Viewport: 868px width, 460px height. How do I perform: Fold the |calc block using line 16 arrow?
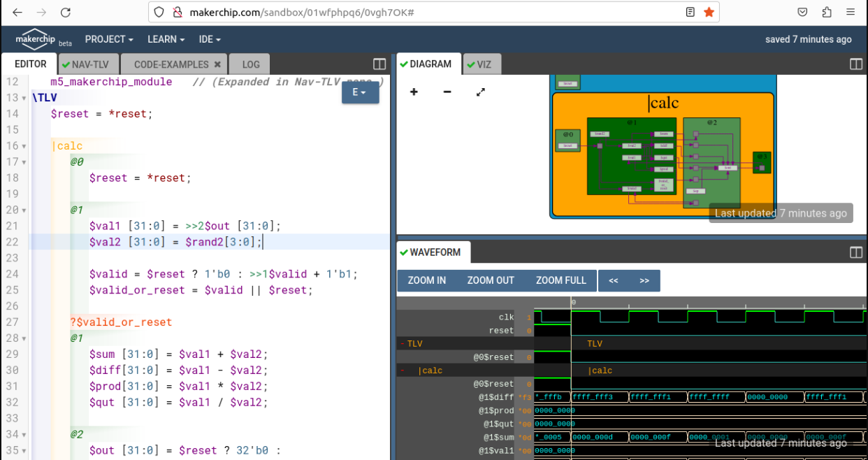click(x=22, y=145)
